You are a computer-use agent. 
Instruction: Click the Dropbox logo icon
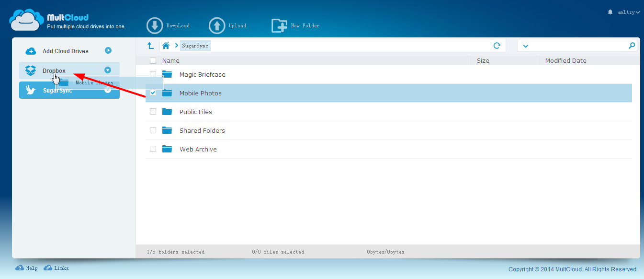tap(31, 70)
